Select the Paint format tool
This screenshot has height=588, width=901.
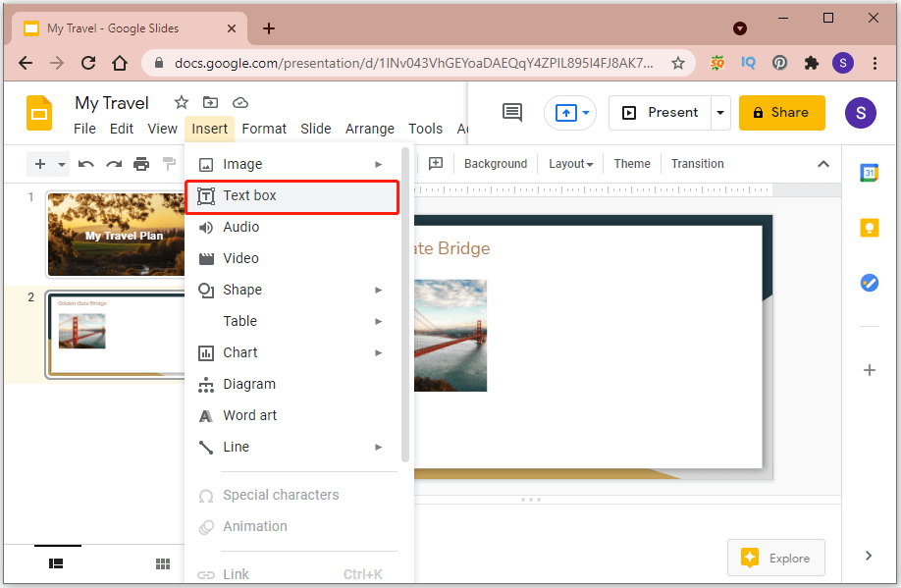tap(168, 164)
